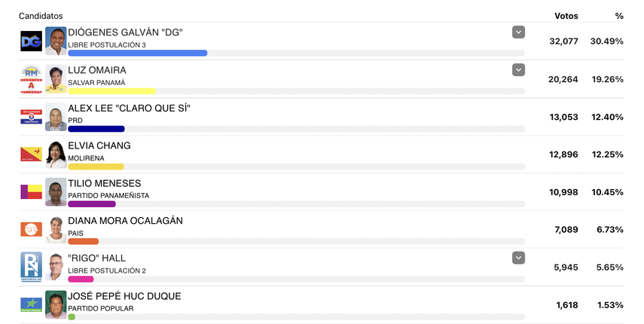Click the DG party logo icon
The image size is (644, 324).
[31, 41]
